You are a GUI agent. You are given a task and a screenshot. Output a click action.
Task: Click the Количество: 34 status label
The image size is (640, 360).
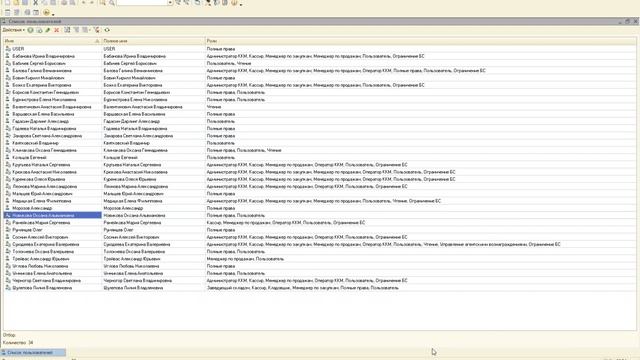[x=18, y=343]
